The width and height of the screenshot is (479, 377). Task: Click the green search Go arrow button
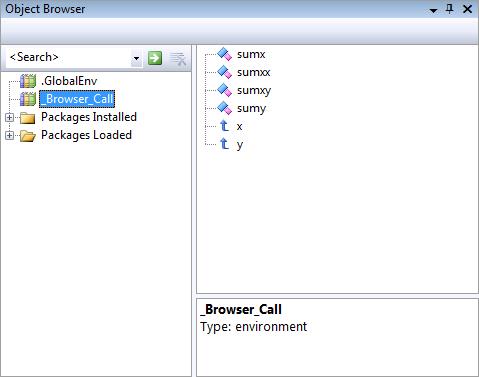[x=155, y=58]
